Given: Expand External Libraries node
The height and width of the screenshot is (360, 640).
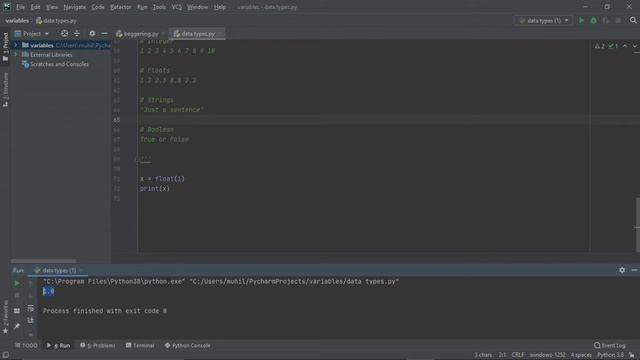Looking at the screenshot, I should [16, 54].
